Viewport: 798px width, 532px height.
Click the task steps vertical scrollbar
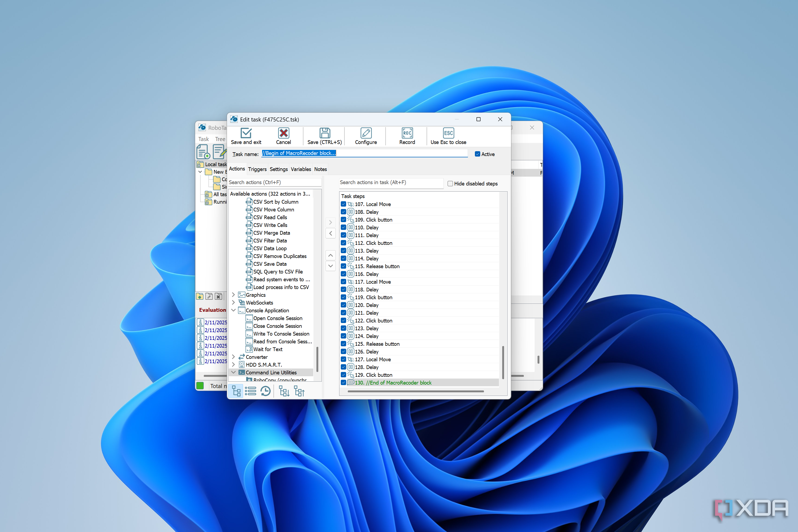point(503,362)
